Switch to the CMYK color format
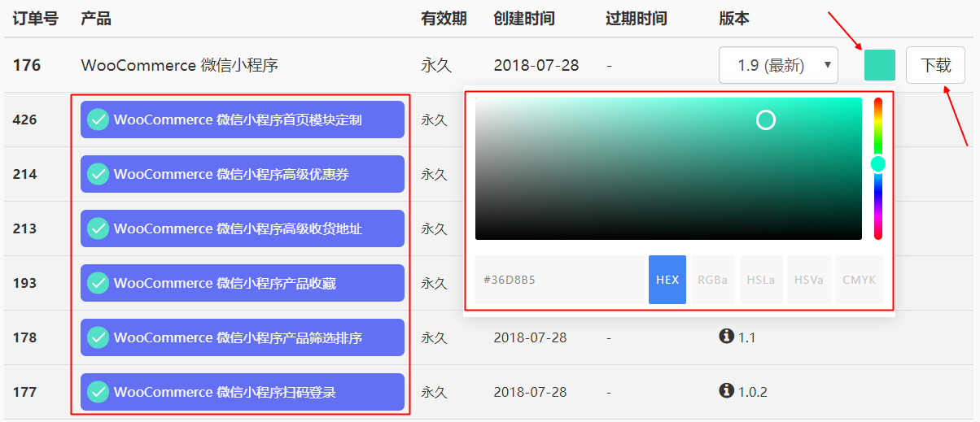980x422 pixels. (x=860, y=280)
